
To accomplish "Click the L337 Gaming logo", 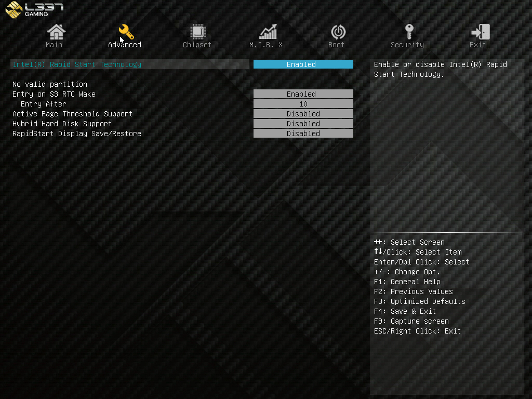I will (x=35, y=9).
